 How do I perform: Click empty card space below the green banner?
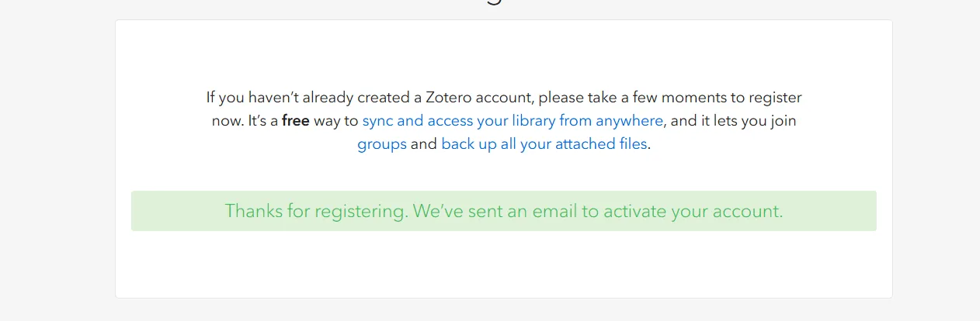(x=503, y=264)
